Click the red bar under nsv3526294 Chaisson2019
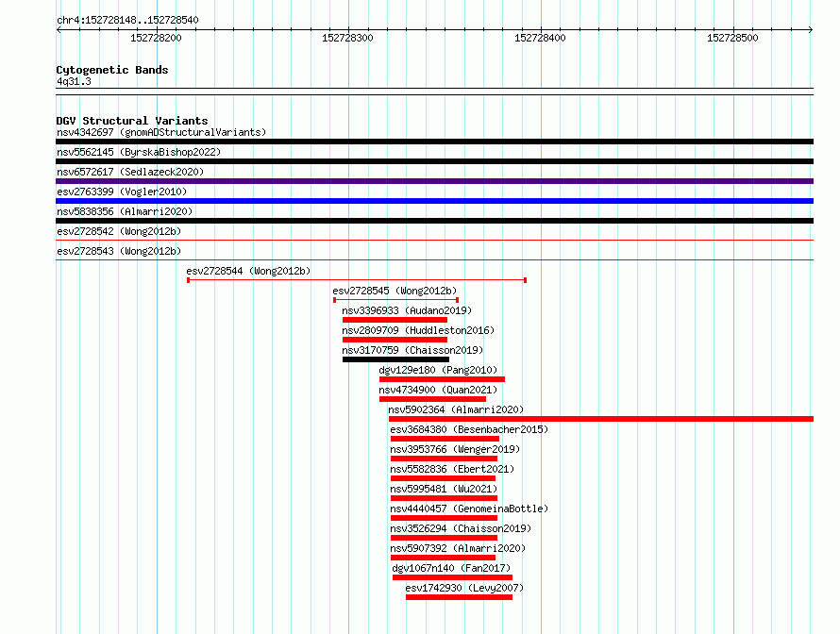The image size is (840, 634). (x=445, y=538)
